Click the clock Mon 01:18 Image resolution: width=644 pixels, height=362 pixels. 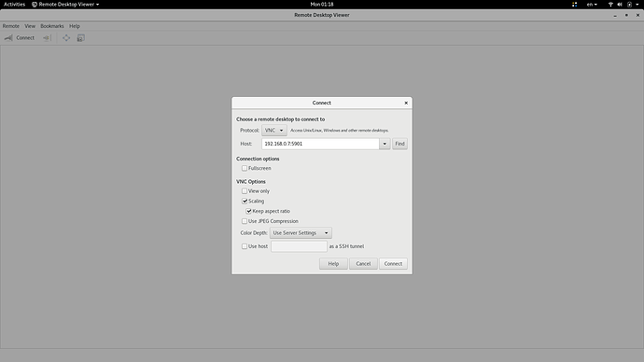click(322, 4)
